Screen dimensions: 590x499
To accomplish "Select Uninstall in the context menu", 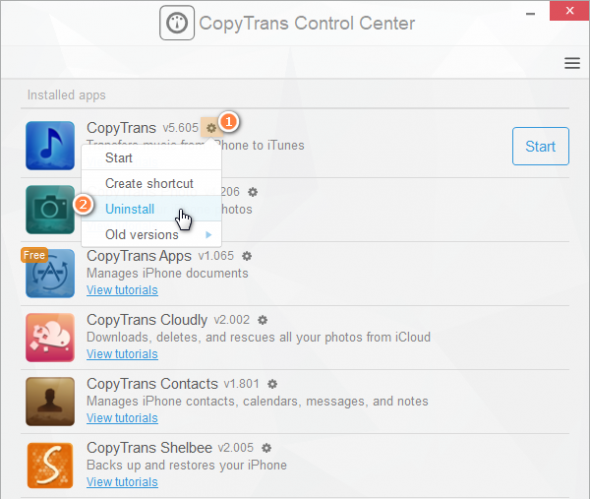I will click(x=151, y=209).
